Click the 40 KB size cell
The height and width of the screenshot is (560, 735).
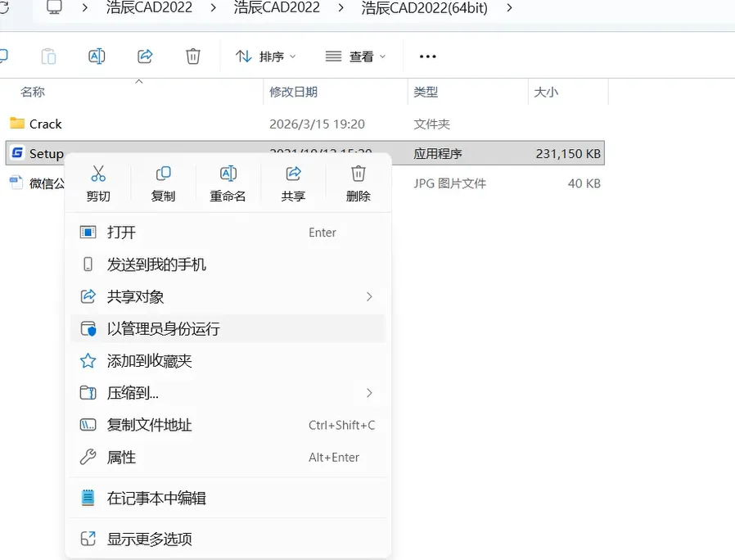584,183
